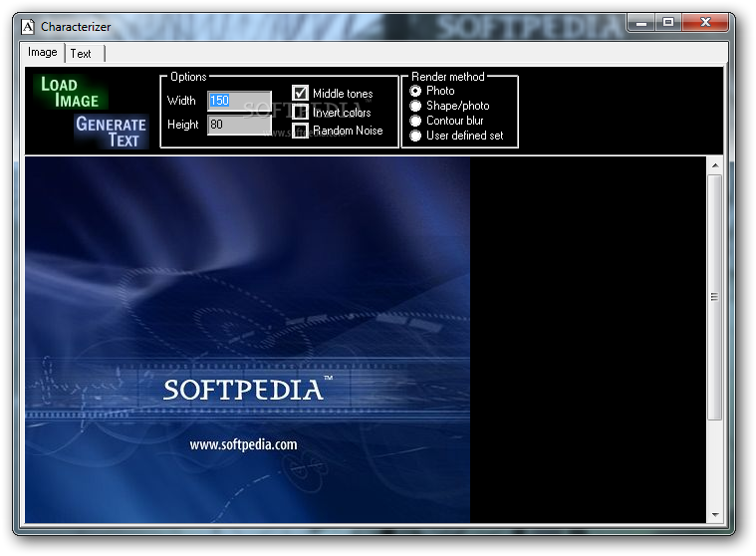Select the Image tab
Viewport: 756px width, 556px height.
coord(43,52)
